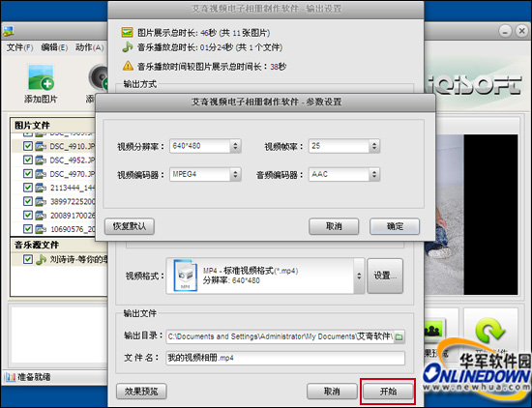
Task: Click the 确定 button in parameter dialog
Action: pyautogui.click(x=395, y=226)
